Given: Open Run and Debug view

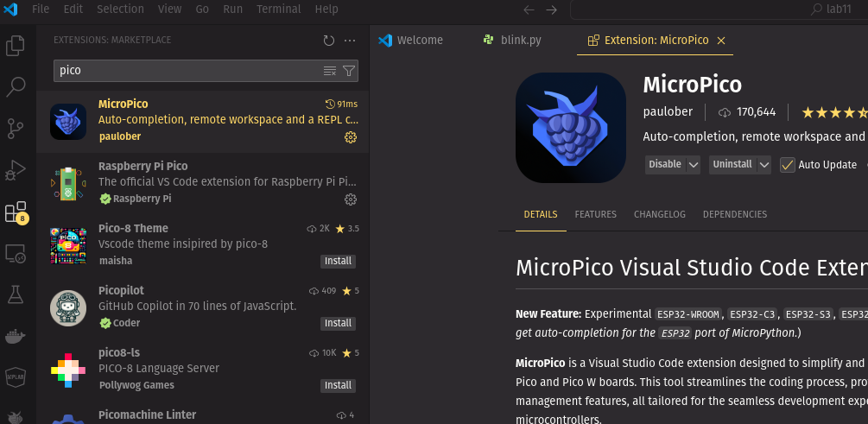Looking at the screenshot, I should pos(16,170).
